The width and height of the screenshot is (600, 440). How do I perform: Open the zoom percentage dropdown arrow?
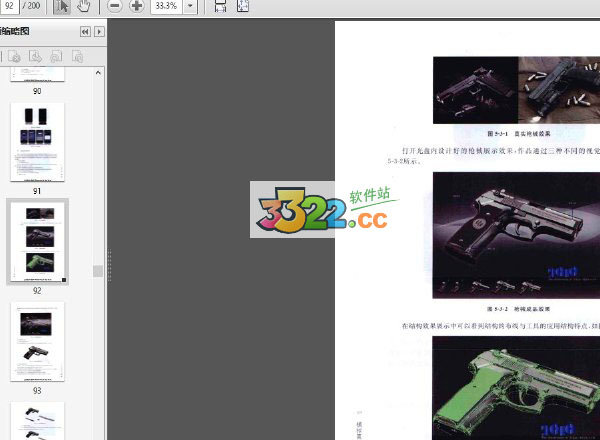pyautogui.click(x=190, y=6)
